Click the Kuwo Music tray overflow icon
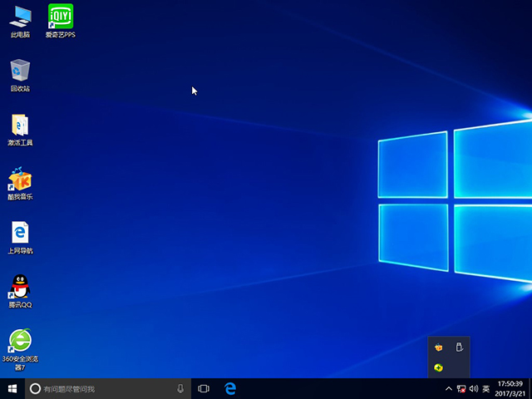Image resolution: width=532 pixels, height=399 pixels. point(438,347)
